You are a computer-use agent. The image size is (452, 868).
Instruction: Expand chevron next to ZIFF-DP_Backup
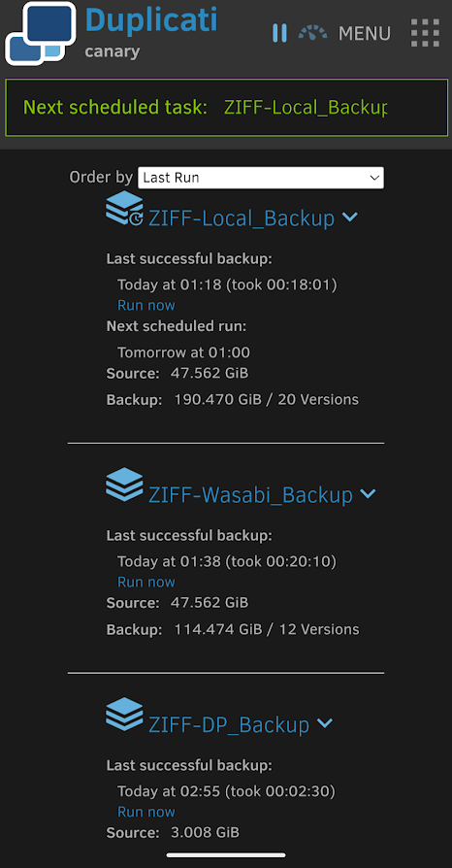coord(325,723)
